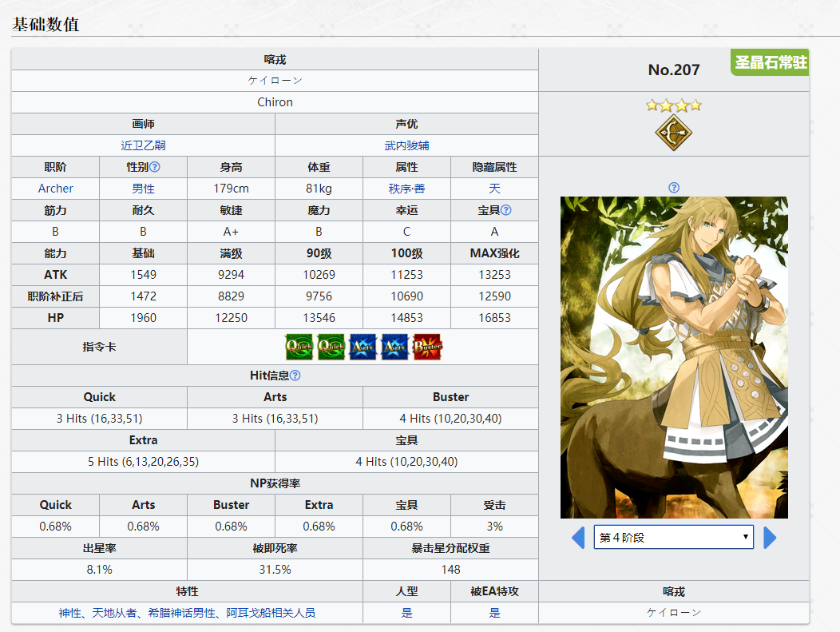The height and width of the screenshot is (632, 840).
Task: Go to previous stage with left arrow
Action: click(x=578, y=538)
